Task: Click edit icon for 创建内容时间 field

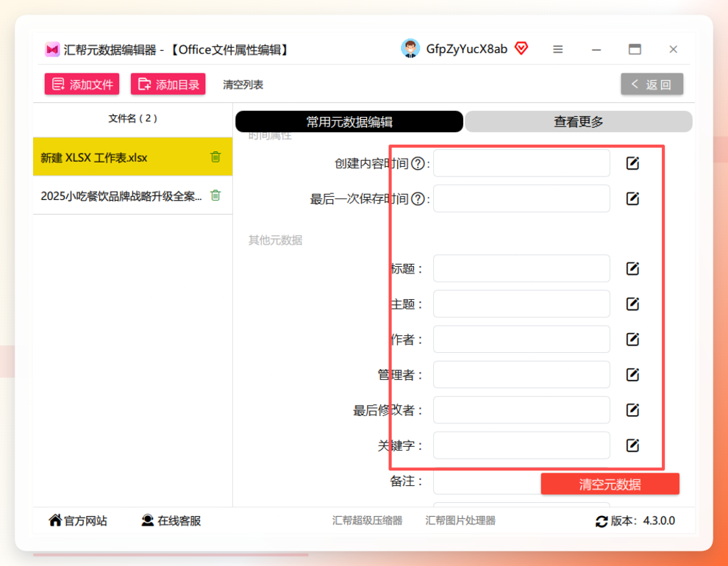Action: tap(632, 163)
